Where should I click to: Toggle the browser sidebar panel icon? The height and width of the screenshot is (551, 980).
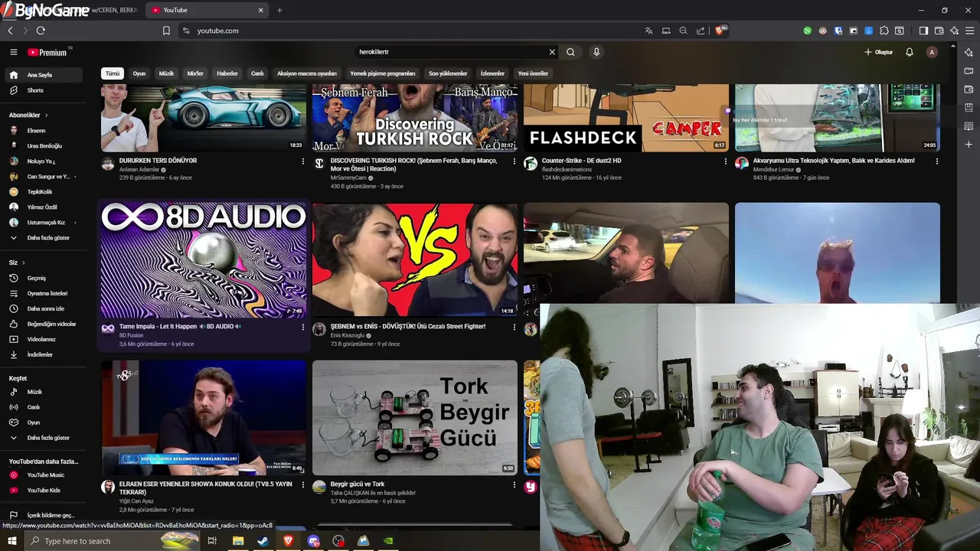(x=923, y=31)
